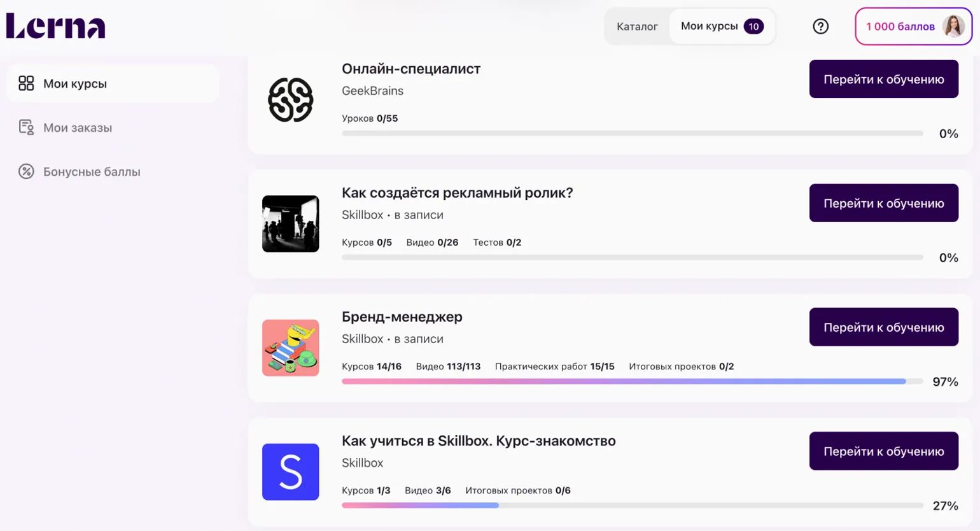980x531 pixels.
Task: Switch to the Каталог tab
Action: coord(637,26)
